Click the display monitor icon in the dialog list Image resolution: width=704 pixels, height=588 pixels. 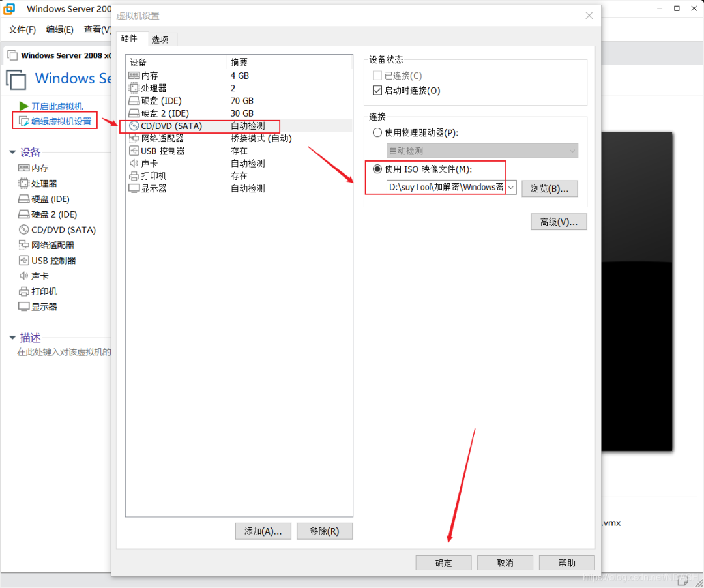point(134,188)
